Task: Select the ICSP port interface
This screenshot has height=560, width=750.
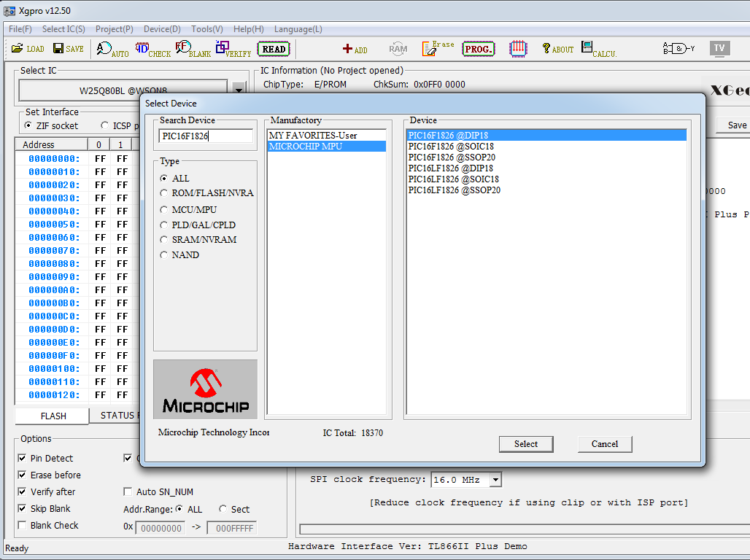Action: [x=105, y=125]
